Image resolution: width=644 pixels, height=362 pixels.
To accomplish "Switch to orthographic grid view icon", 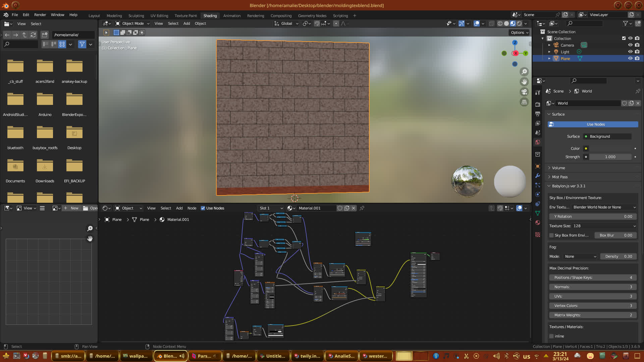I will [x=524, y=102].
